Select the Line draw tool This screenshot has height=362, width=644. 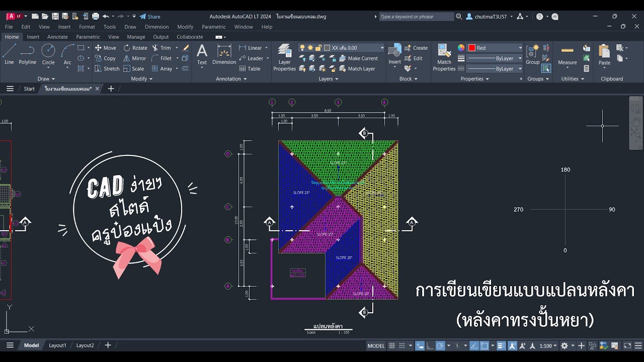9,54
